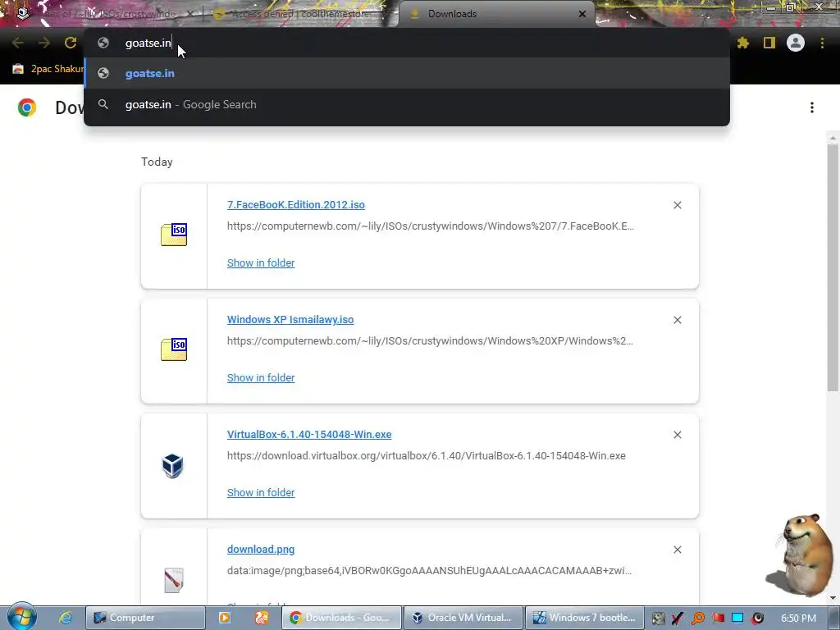The height and width of the screenshot is (630, 840).
Task: Remove VirtualBox-6.1.40 entry from the list
Action: click(677, 435)
